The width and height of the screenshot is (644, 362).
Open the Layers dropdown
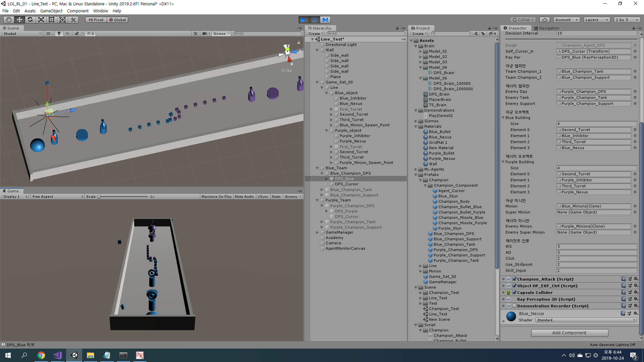point(597,20)
